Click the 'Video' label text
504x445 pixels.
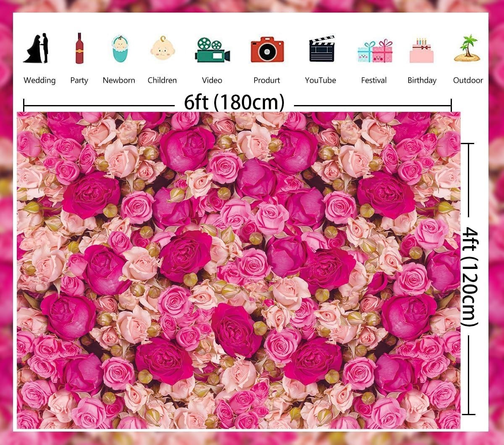pos(212,80)
